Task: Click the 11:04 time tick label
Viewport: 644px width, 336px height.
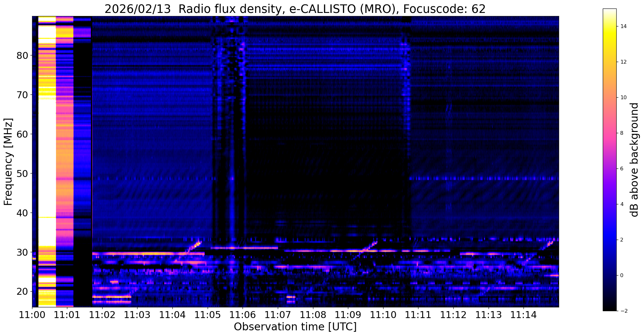Action: pyautogui.click(x=172, y=315)
